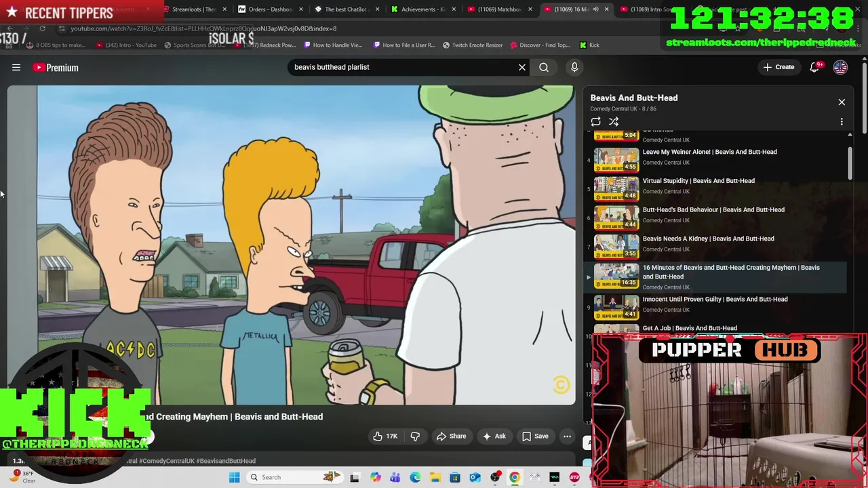Play Leave My Weiner Alone playlist video
The height and width of the screenshot is (488, 868).
(x=715, y=159)
